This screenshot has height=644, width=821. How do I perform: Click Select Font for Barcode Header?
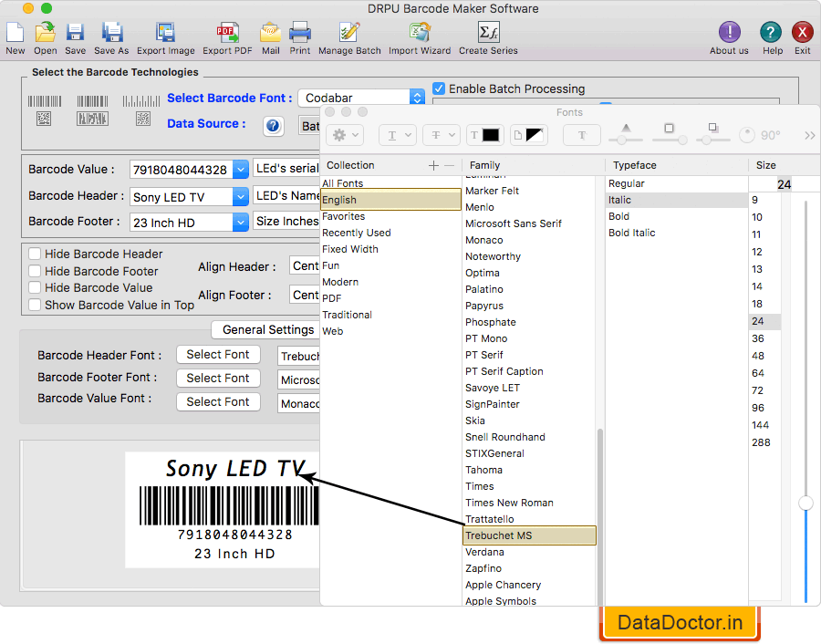pyautogui.click(x=218, y=355)
